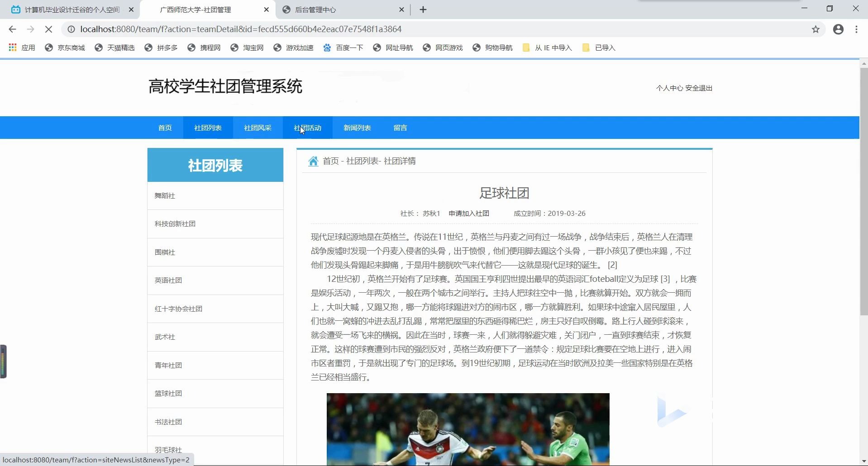
Task: Click the home icon in the breadcrumb
Action: (x=313, y=161)
